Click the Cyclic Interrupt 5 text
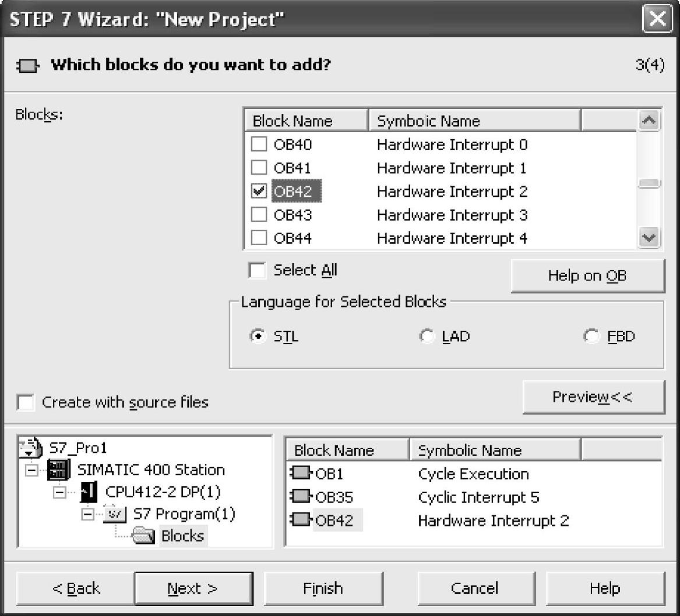 pos(479,497)
